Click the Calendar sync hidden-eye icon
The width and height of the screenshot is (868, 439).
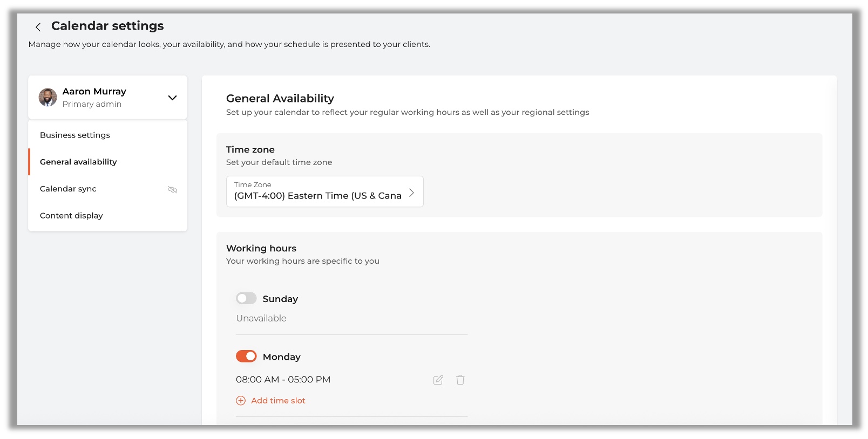[173, 189]
